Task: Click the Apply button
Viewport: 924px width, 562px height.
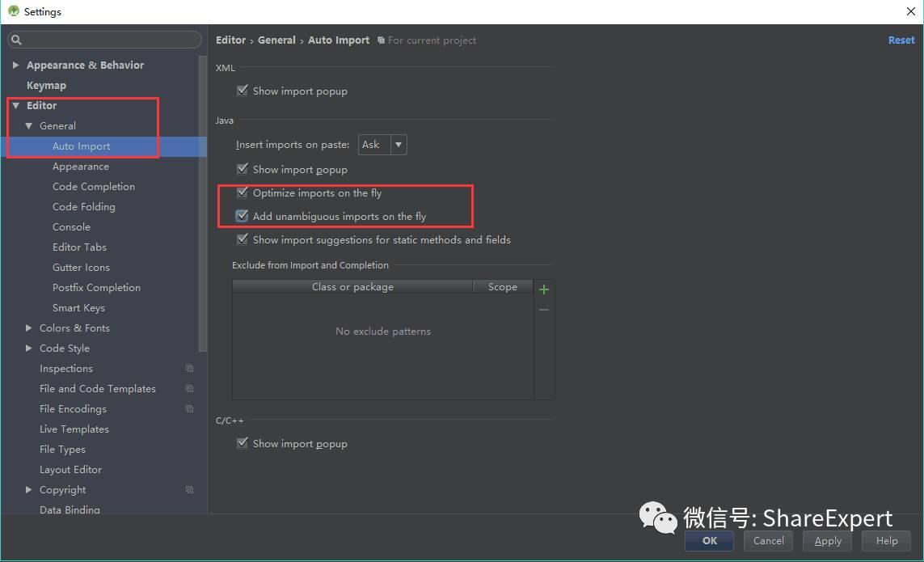Action: pos(828,541)
